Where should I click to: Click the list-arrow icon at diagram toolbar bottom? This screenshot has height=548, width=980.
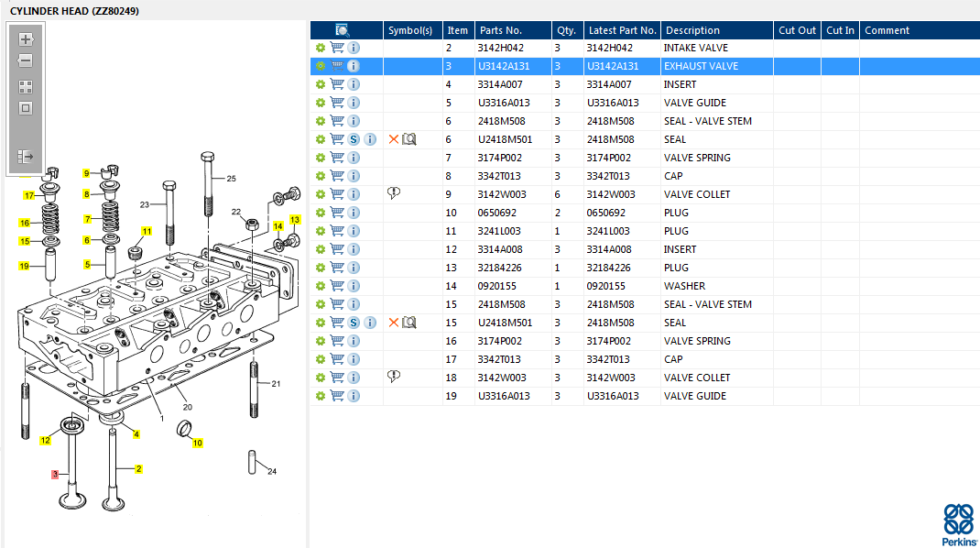[26, 157]
